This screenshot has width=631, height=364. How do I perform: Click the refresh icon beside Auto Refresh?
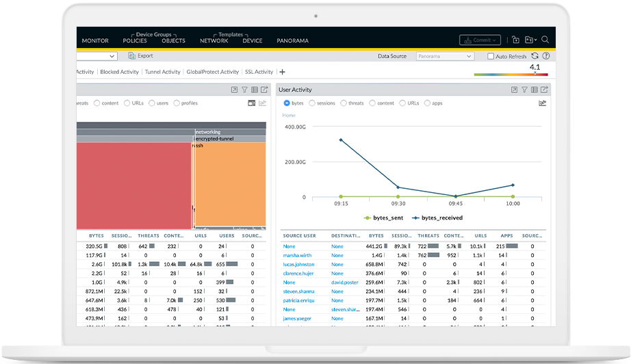point(535,56)
